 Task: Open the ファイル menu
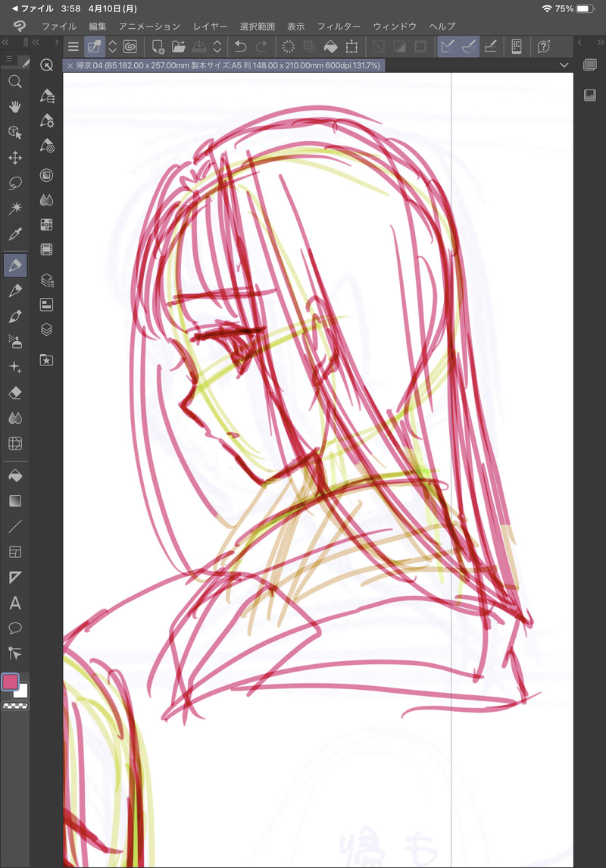coord(59,26)
